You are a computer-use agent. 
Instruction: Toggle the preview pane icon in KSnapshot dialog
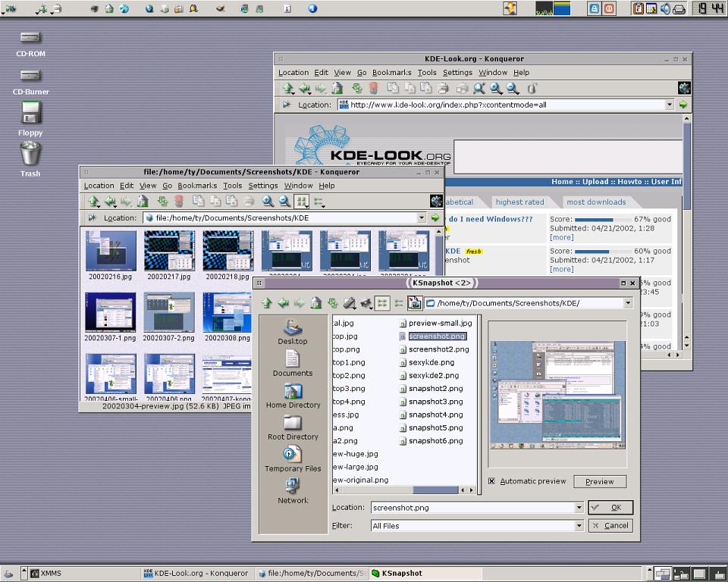tap(415, 303)
